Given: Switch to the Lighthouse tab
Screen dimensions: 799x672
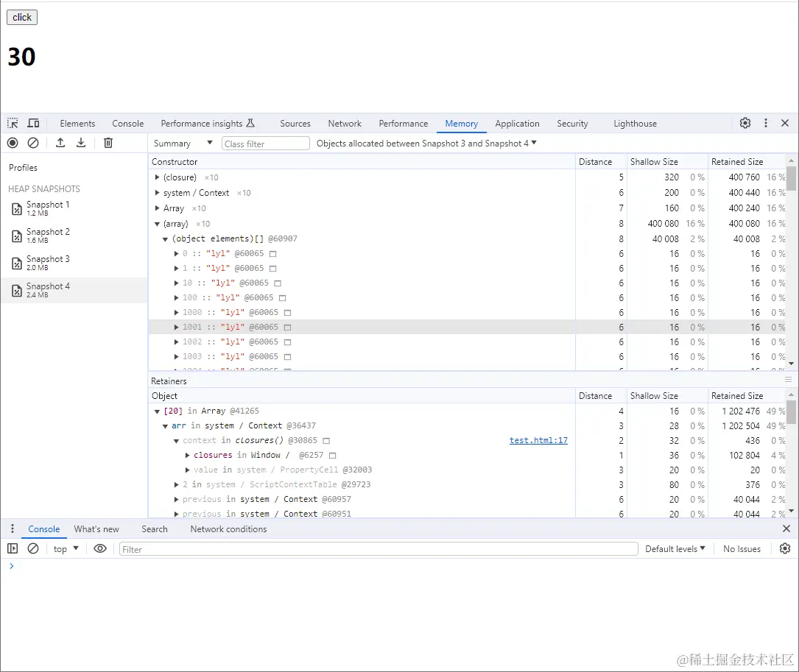Looking at the screenshot, I should point(635,124).
